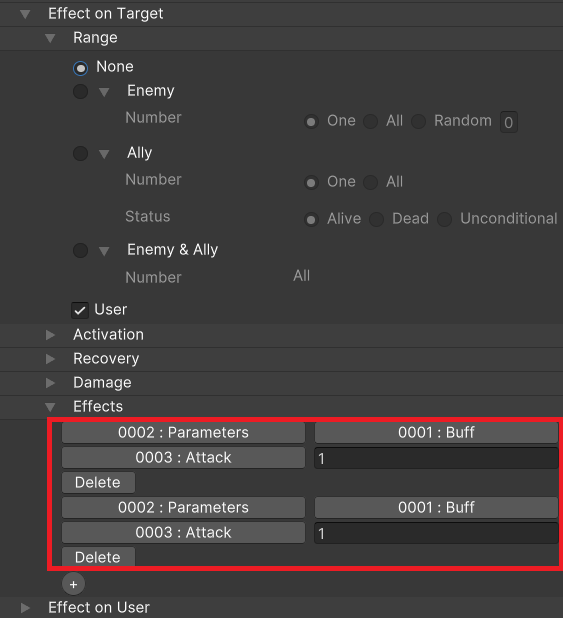Open the first 0002 : Parameters dropdown
The image size is (563, 618).
pyautogui.click(x=183, y=432)
